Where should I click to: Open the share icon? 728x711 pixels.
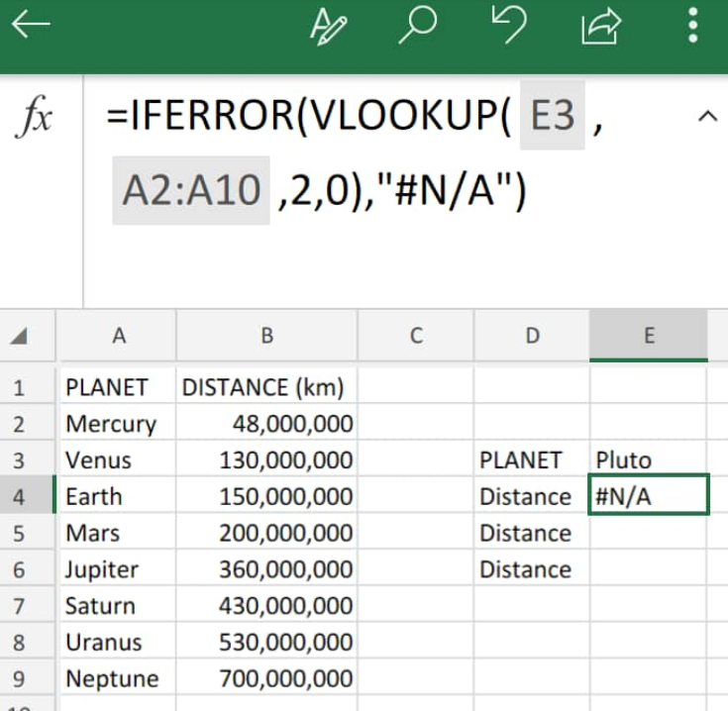click(601, 27)
